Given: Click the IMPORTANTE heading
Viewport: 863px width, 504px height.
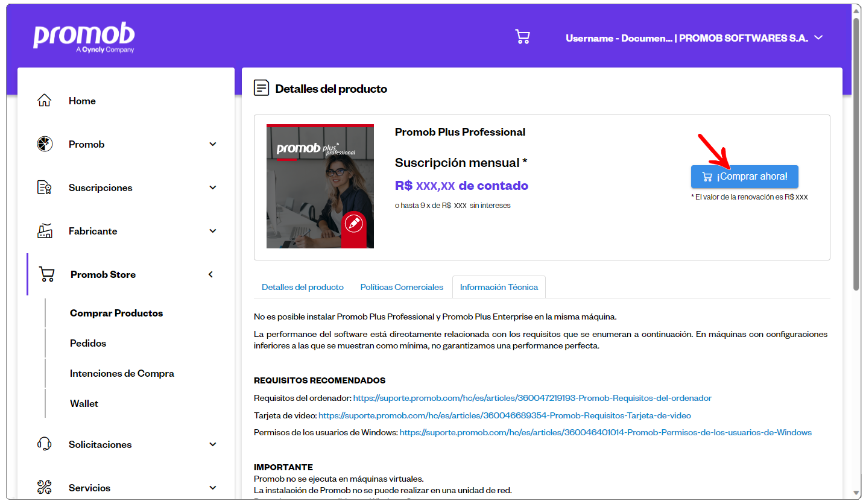Looking at the screenshot, I should pos(283,467).
